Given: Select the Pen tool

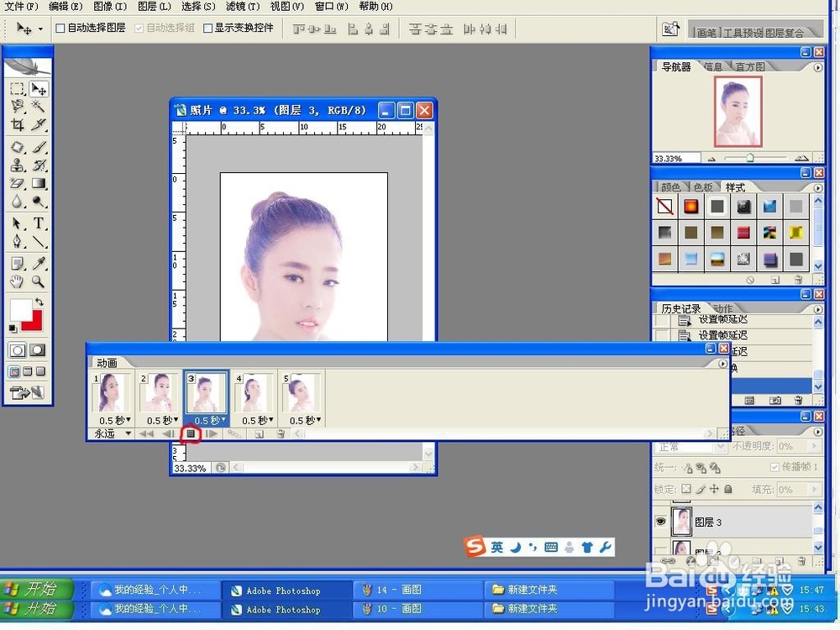Looking at the screenshot, I should pyautogui.click(x=17, y=242).
